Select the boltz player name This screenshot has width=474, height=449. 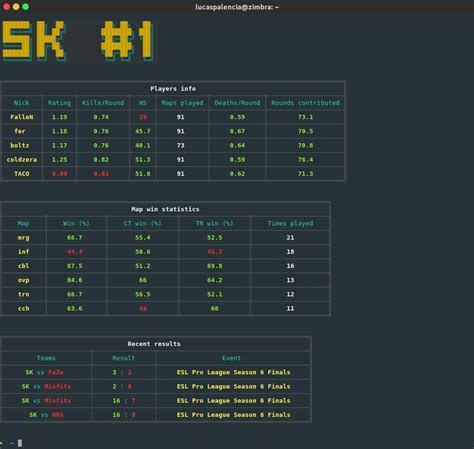(x=20, y=145)
